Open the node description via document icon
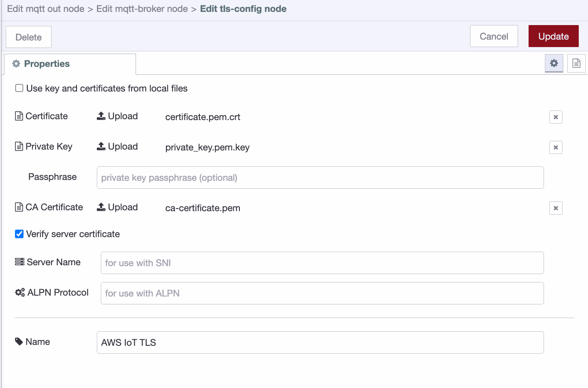Screen dimensions: 588x388 (x=577, y=63)
